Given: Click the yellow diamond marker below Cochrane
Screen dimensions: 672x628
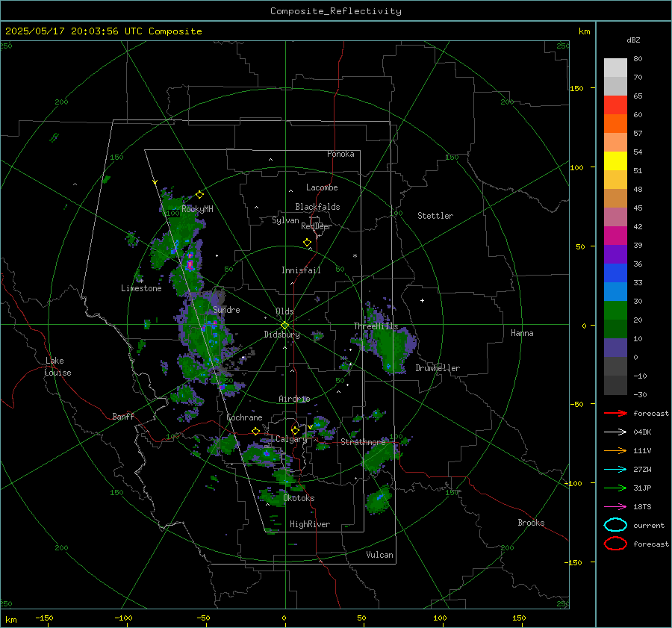Looking at the screenshot, I should tap(255, 431).
